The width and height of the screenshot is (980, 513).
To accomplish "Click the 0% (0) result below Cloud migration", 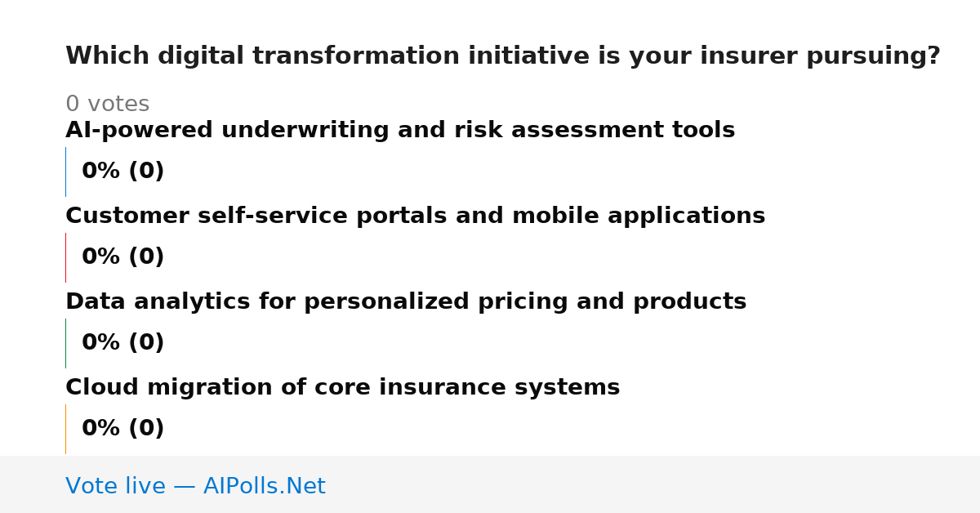I will point(123,429).
